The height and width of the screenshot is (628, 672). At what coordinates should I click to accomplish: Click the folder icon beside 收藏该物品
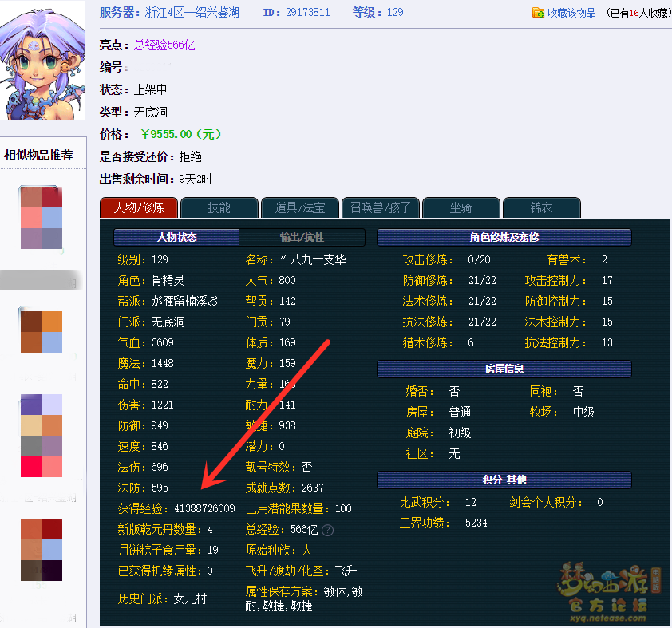pyautogui.click(x=538, y=13)
